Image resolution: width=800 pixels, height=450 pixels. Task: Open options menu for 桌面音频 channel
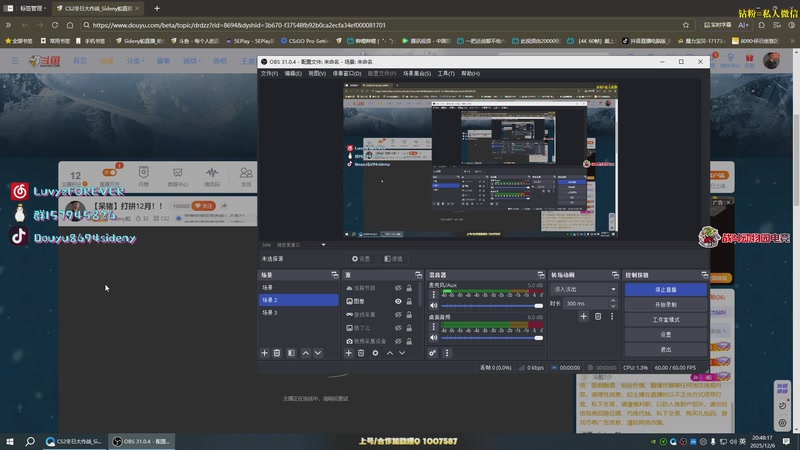(x=434, y=327)
